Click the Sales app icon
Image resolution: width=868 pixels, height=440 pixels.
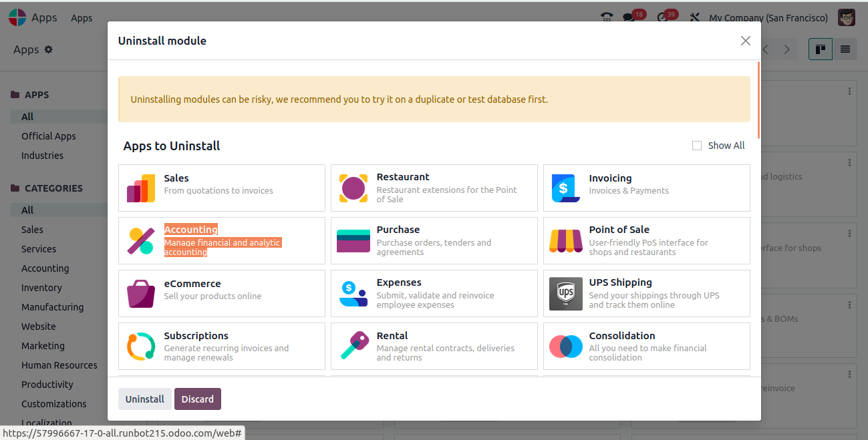click(141, 188)
